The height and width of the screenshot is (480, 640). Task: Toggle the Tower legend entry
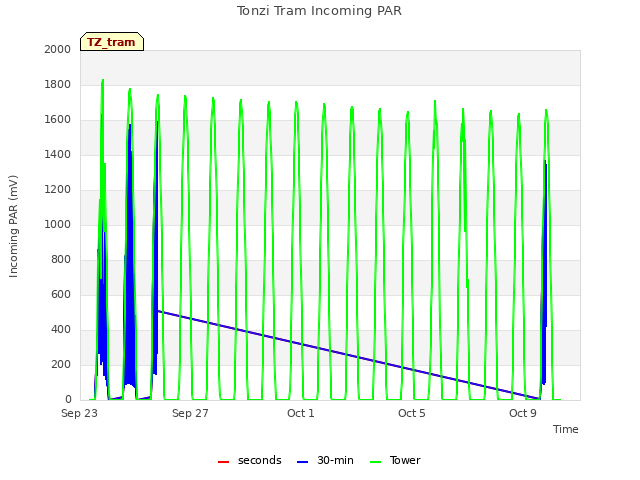(x=395, y=461)
